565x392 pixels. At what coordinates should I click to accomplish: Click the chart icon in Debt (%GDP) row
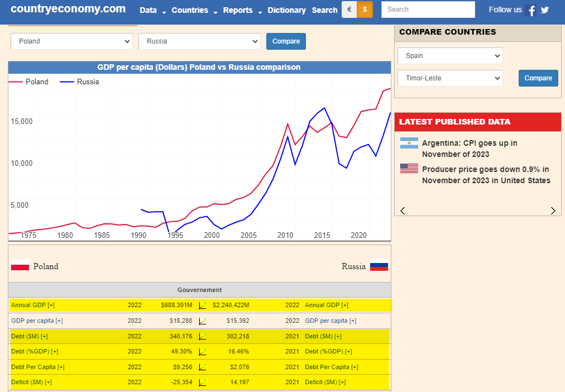(x=203, y=352)
